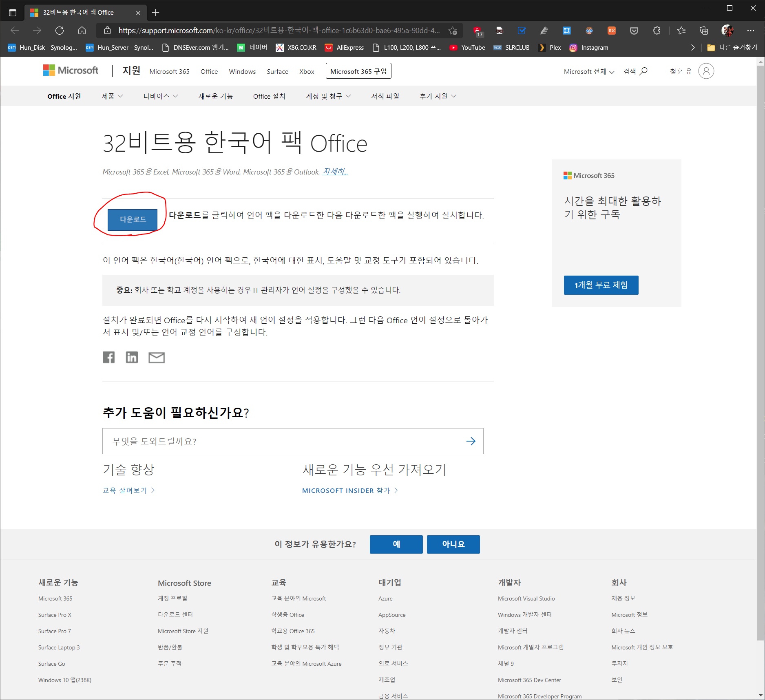Viewport: 765px width, 700px height.
Task: Go to browser home page icon
Action: click(82, 31)
